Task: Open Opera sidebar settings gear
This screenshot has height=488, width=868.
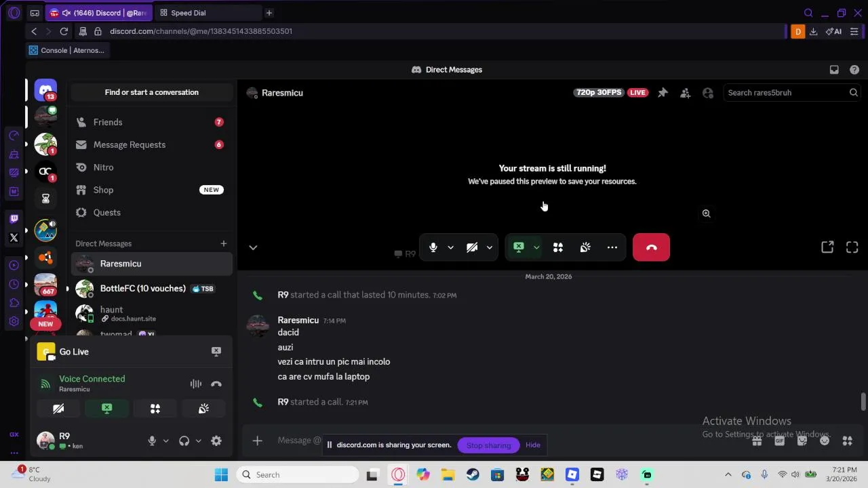Action: 14,321
